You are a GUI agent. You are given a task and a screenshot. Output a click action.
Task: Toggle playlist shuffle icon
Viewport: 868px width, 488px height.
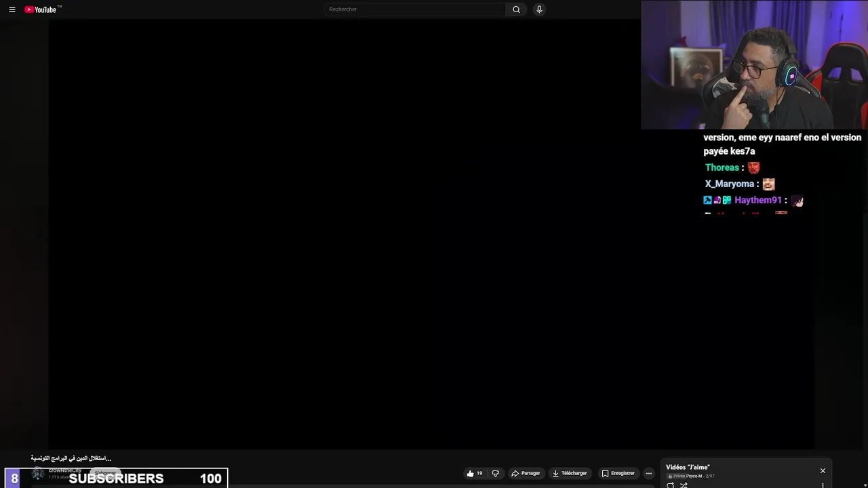(684, 485)
